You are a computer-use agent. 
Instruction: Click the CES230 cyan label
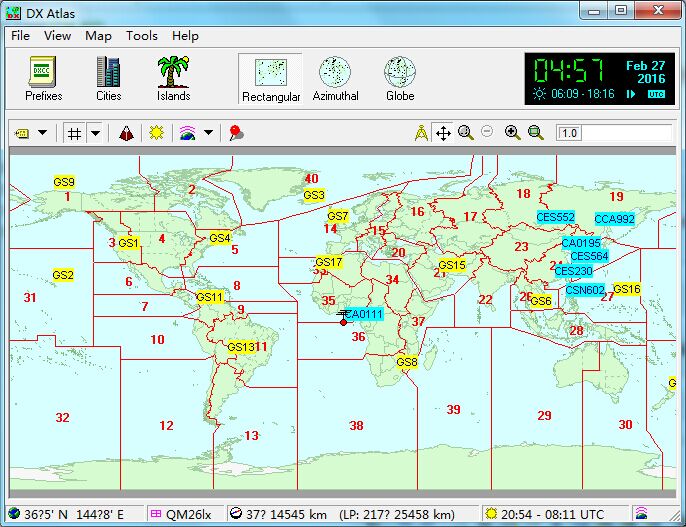574,271
